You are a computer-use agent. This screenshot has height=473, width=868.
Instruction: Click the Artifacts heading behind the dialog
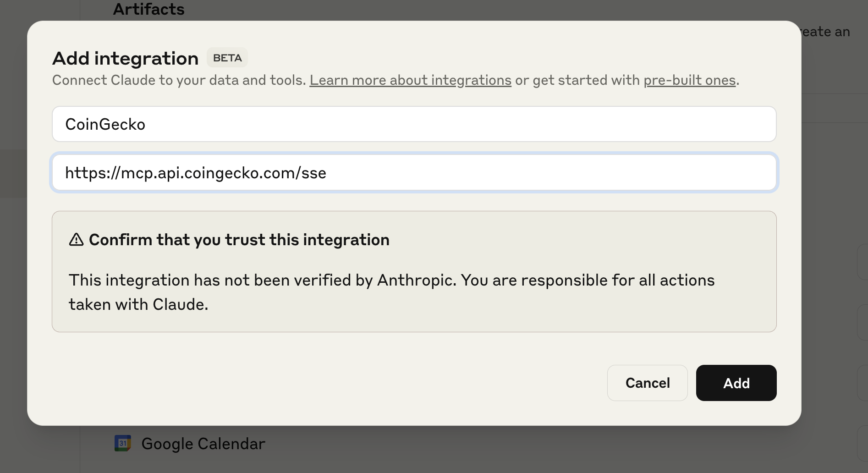[148, 9]
